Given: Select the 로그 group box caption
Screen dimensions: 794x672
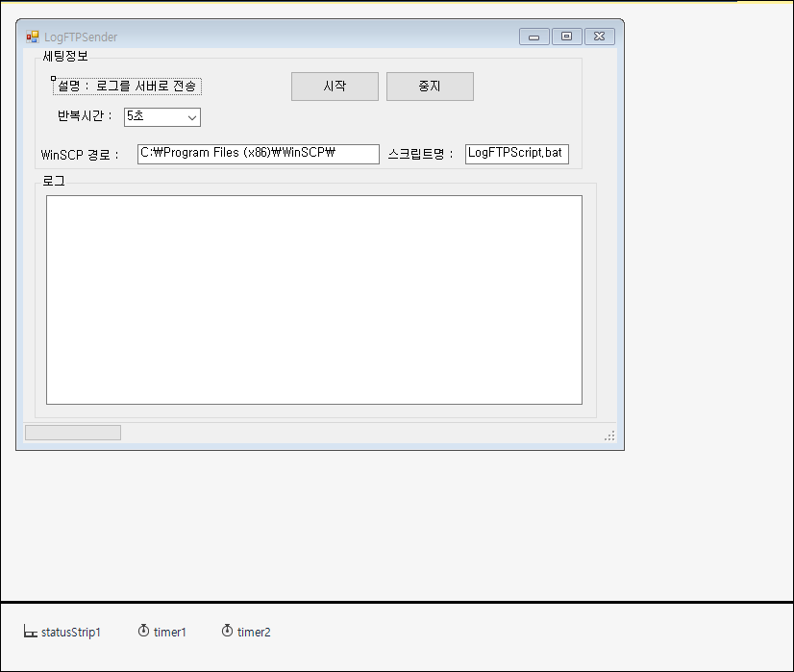Looking at the screenshot, I should click(x=54, y=181).
